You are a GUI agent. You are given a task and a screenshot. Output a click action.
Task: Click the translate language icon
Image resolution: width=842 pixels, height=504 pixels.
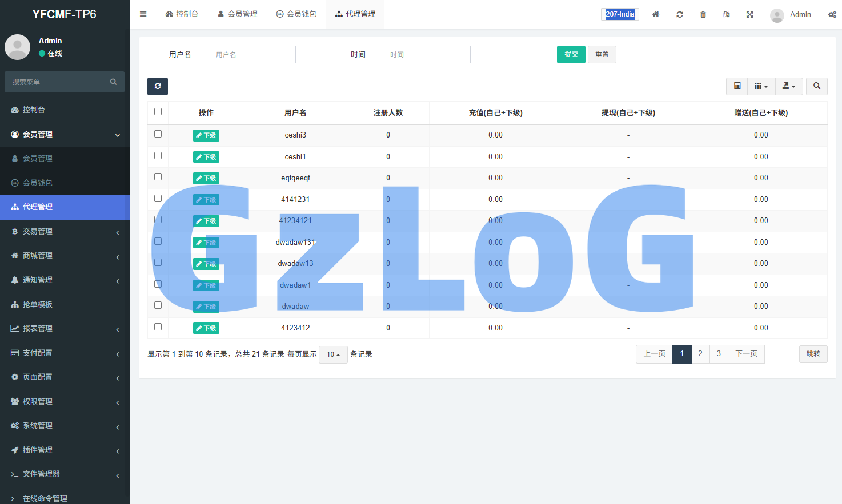point(726,14)
